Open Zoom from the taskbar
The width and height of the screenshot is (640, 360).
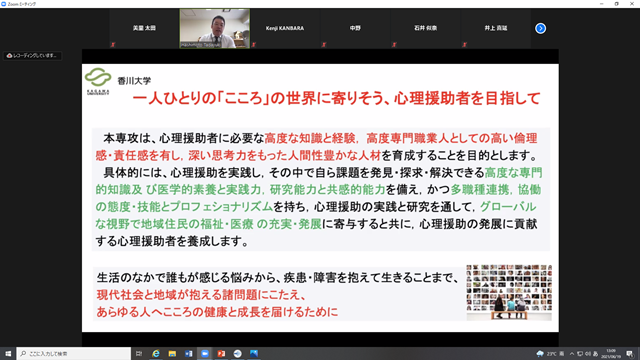[x=204, y=353]
